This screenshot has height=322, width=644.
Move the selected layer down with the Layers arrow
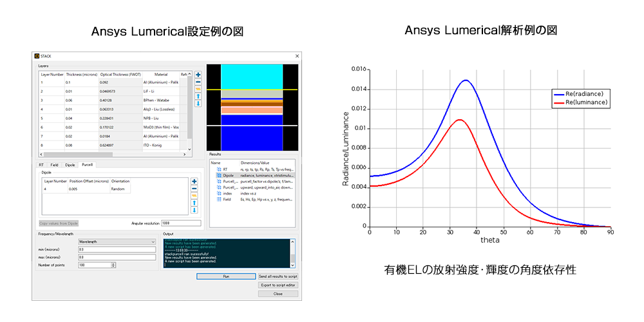[x=198, y=104]
